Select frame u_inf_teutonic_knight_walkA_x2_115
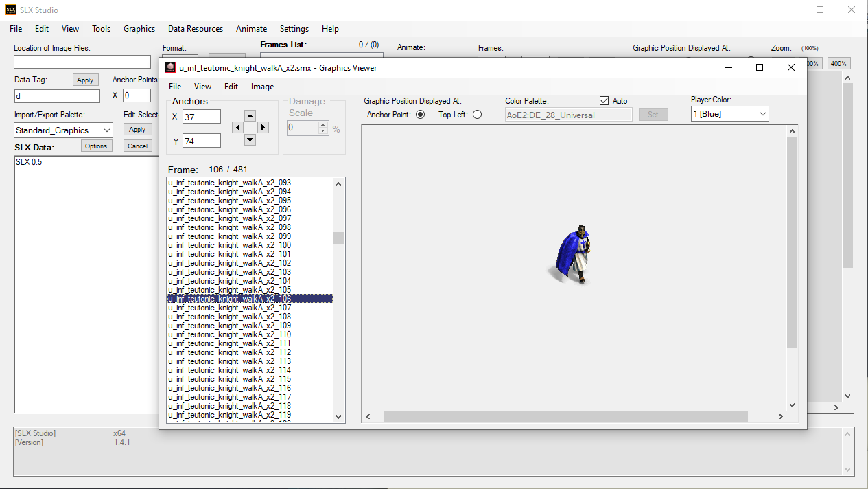Viewport: 868px width, 489px height. [x=250, y=379]
